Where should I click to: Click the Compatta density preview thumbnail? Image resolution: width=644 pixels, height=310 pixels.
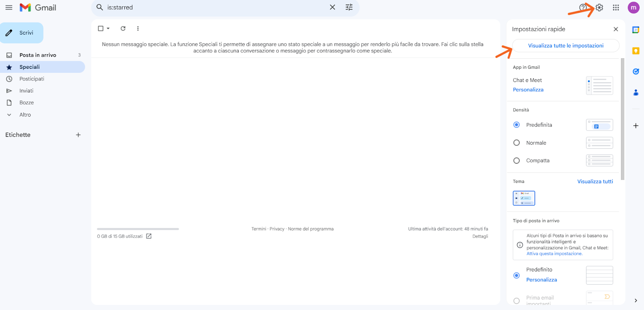(599, 160)
